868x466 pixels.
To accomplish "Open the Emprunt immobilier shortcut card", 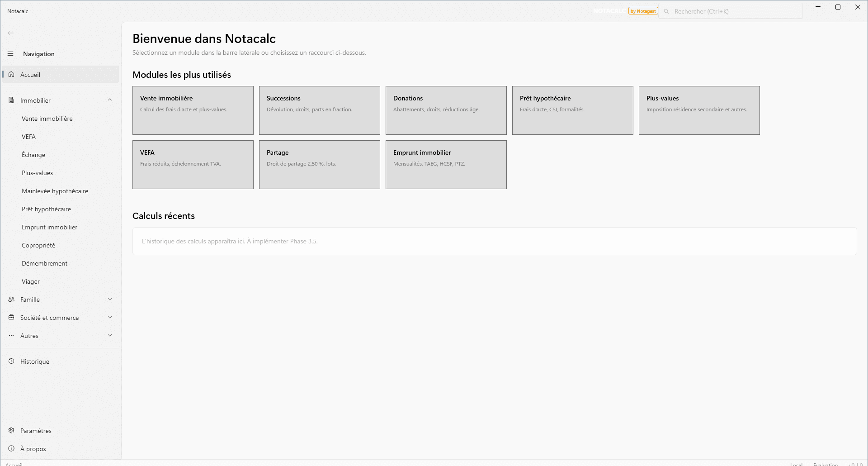I will 446,165.
